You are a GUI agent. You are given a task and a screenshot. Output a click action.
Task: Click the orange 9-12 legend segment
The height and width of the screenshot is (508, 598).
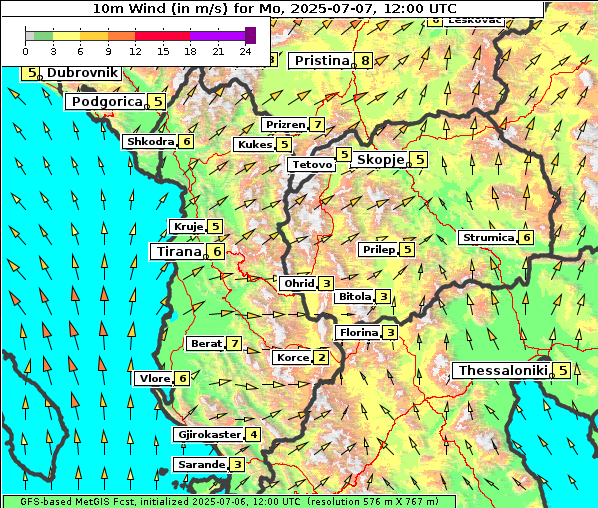[122, 36]
